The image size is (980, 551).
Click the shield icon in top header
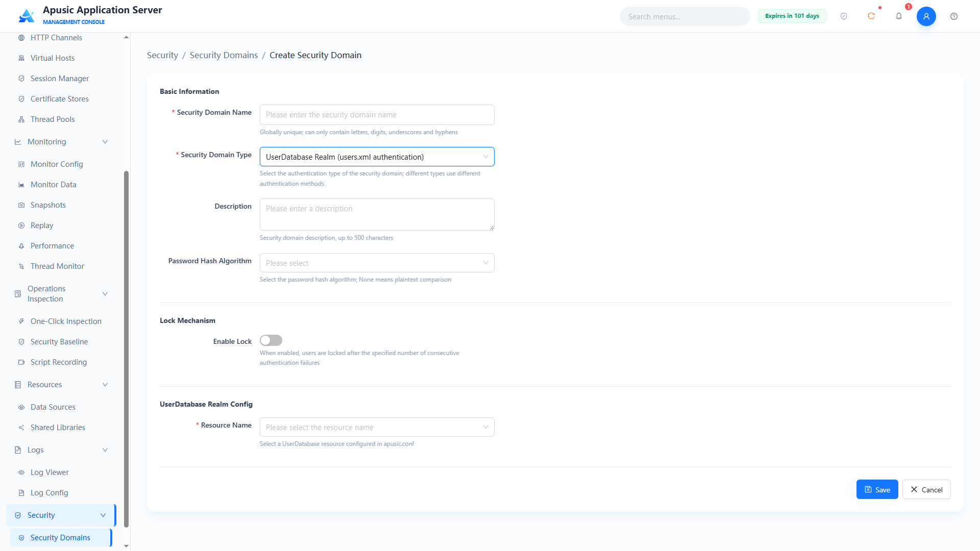844,16
